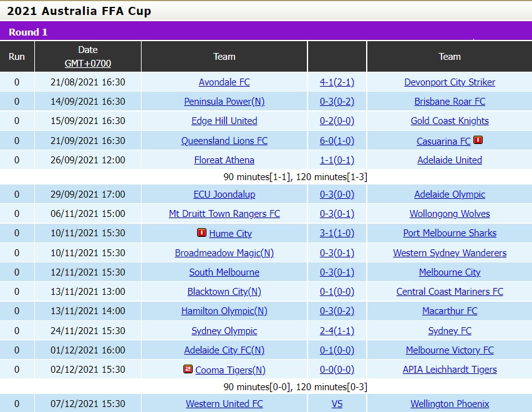This screenshot has width=532, height=412.
Task: Click the Melbourne City team link
Action: point(449,272)
